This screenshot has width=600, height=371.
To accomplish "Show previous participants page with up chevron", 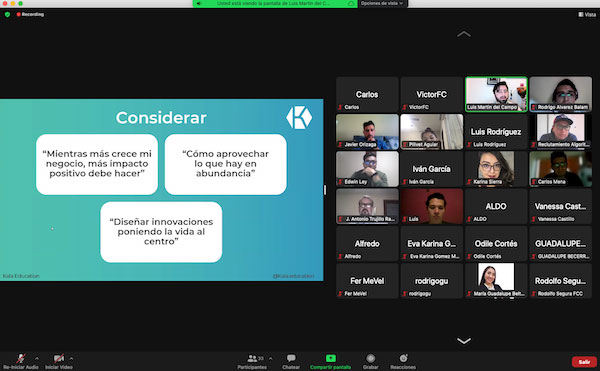I will 464,34.
